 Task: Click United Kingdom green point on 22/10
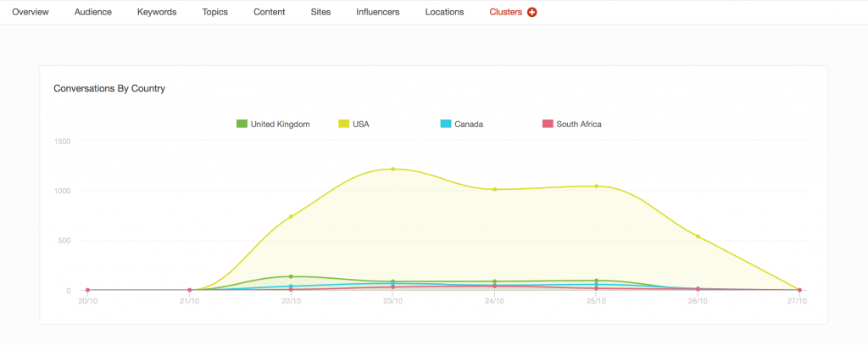(x=291, y=276)
